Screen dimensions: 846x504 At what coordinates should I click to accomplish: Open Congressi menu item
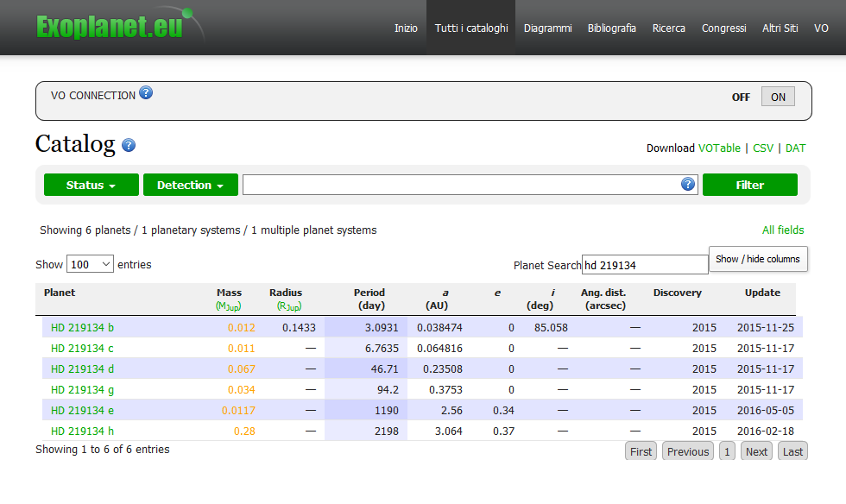[x=723, y=28]
